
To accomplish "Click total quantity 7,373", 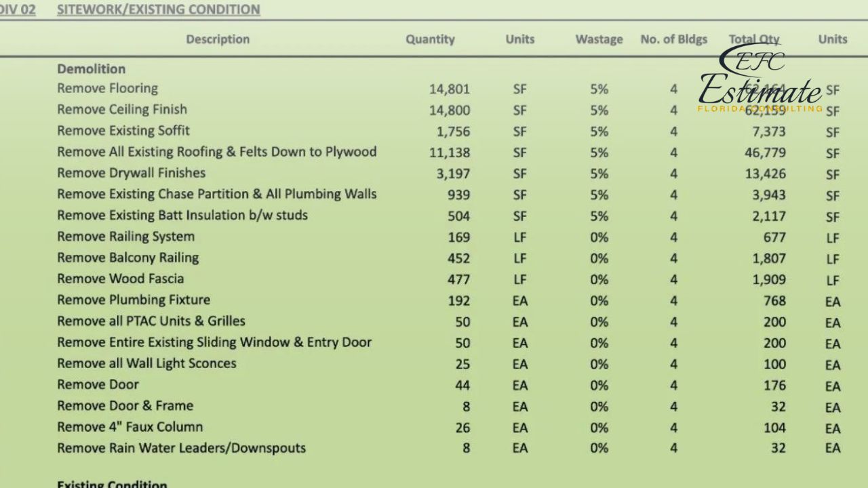I will pyautogui.click(x=769, y=131).
